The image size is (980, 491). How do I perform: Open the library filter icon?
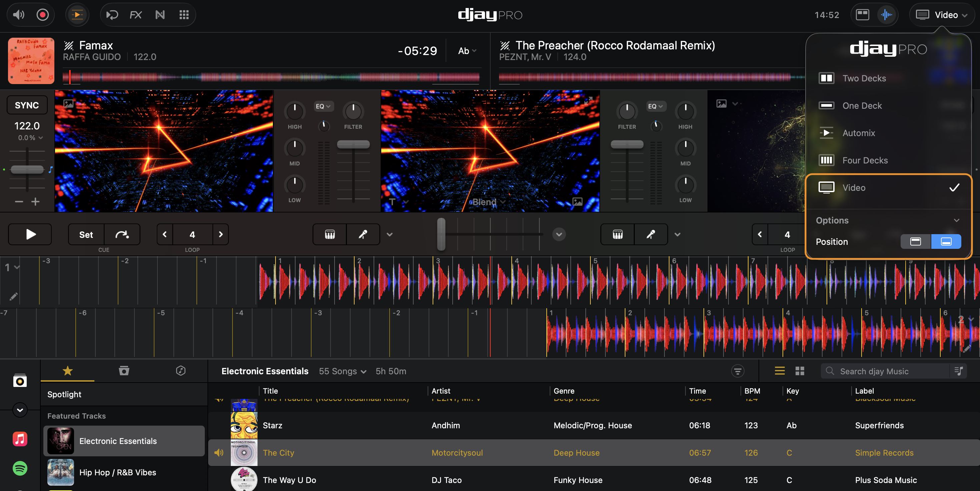pyautogui.click(x=738, y=371)
